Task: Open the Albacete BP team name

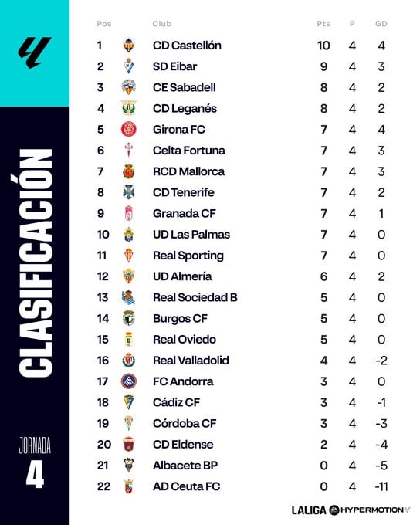Action: pyautogui.click(x=185, y=466)
